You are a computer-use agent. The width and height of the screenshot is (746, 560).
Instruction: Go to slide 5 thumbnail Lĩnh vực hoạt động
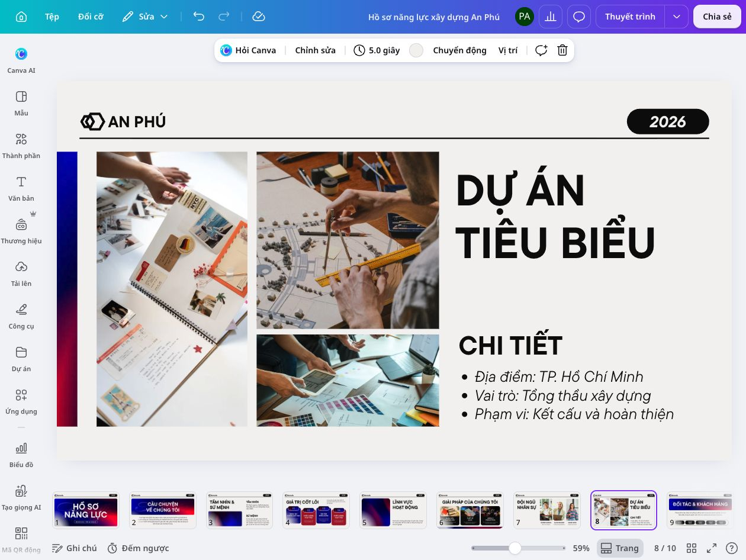pos(393,510)
